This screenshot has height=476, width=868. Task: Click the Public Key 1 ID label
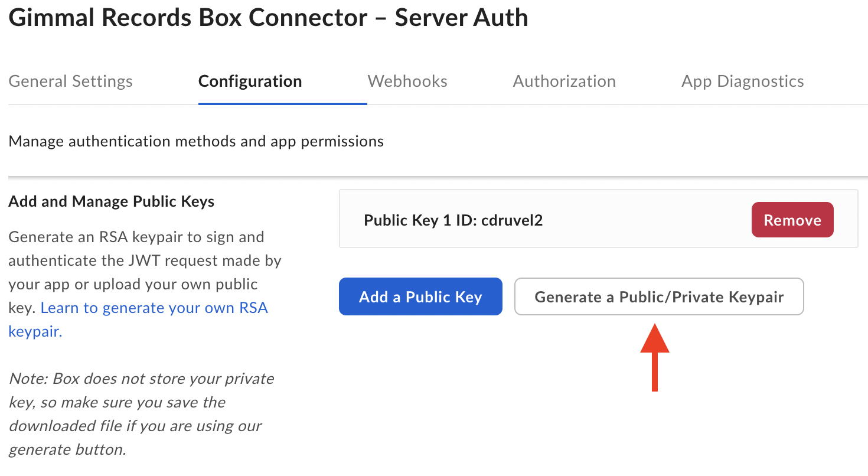click(420, 220)
